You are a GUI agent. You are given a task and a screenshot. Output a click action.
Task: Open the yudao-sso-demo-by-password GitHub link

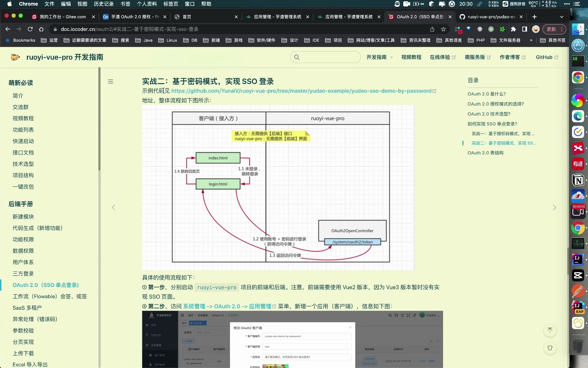(304, 91)
